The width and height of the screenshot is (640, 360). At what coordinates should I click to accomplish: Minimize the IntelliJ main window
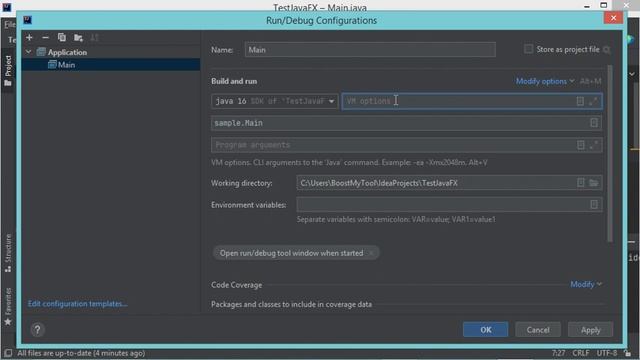tap(587, 6)
